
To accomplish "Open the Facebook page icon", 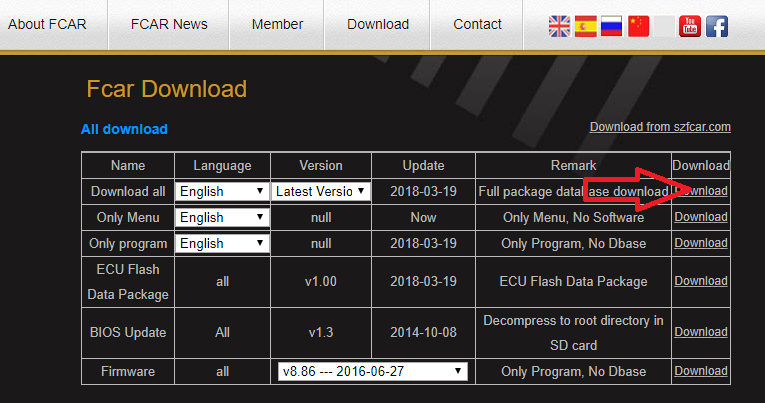I will pyautogui.click(x=717, y=26).
